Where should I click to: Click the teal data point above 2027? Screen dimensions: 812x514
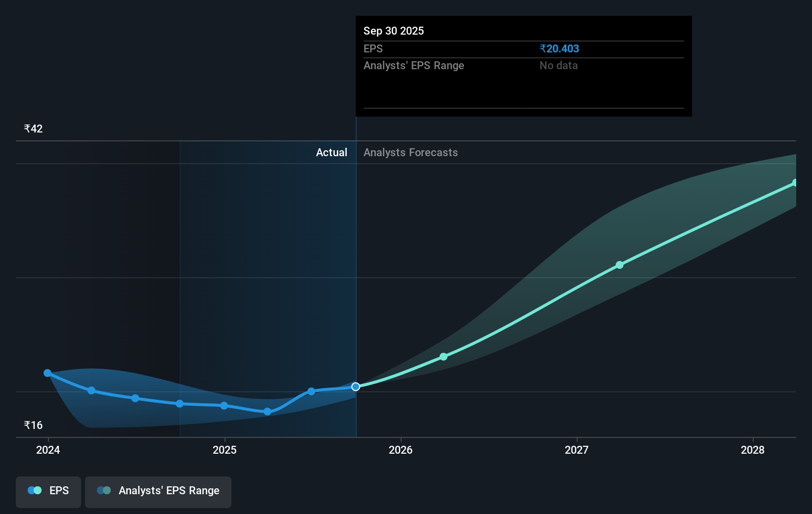point(620,265)
